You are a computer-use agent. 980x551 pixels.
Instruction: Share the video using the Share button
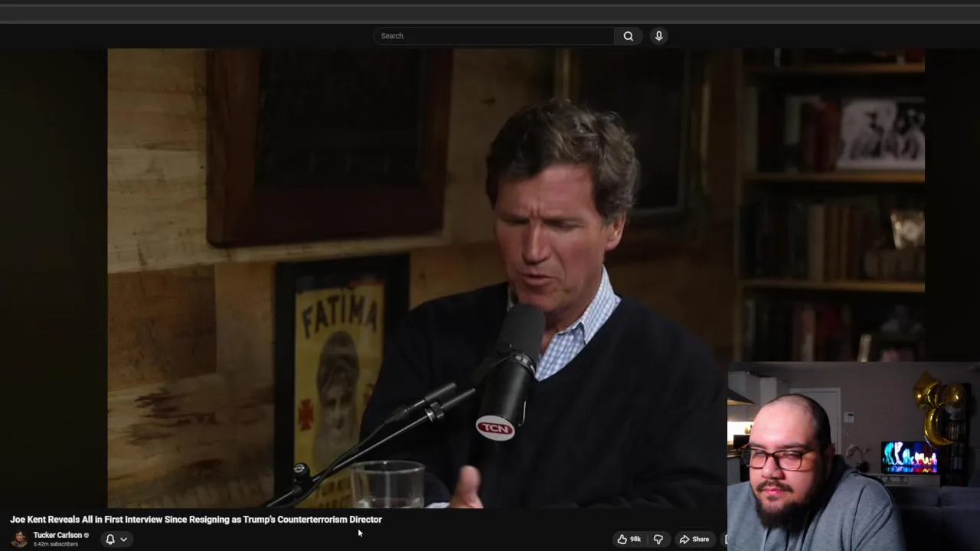[694, 540]
